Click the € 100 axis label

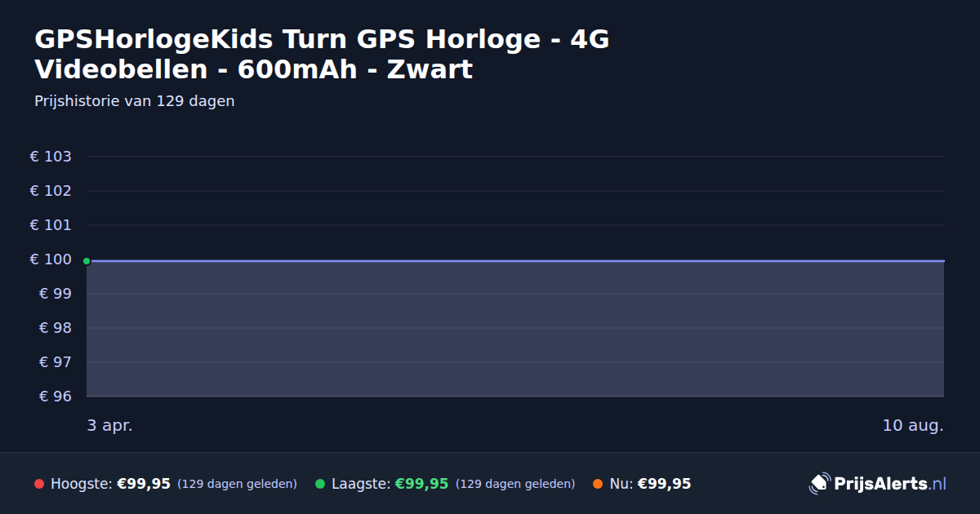tap(51, 259)
